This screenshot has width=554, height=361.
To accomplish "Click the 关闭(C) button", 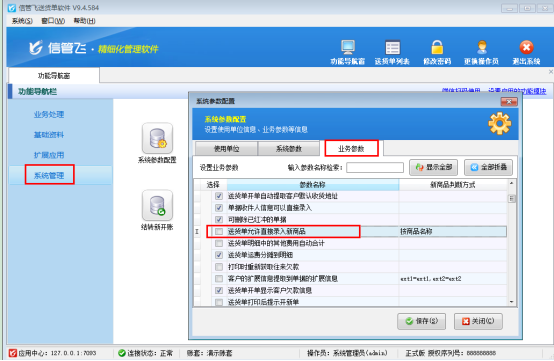I will coord(478,321).
